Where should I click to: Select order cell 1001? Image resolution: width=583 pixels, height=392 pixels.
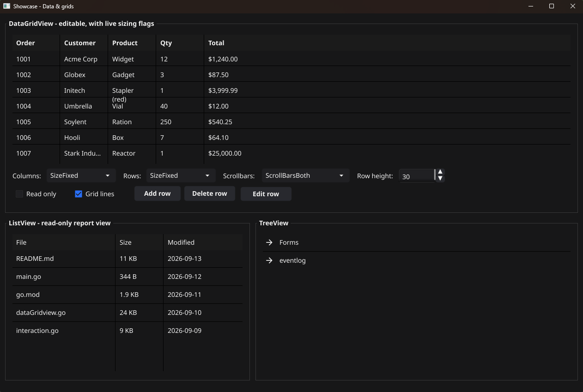point(36,59)
